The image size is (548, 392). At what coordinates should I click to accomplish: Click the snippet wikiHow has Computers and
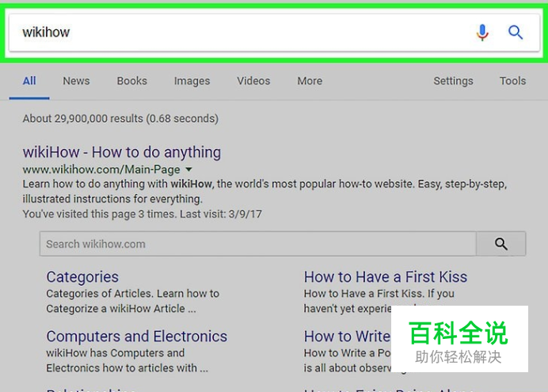tap(116, 353)
